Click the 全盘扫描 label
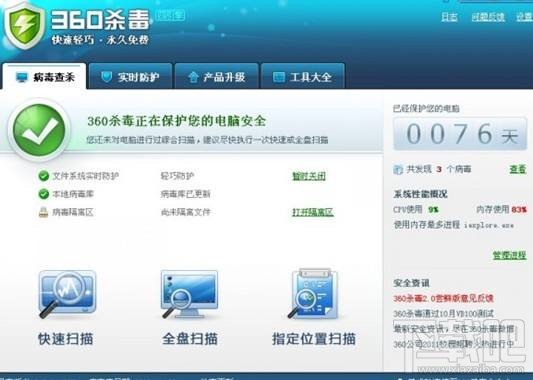533x380 pixels. coord(190,339)
